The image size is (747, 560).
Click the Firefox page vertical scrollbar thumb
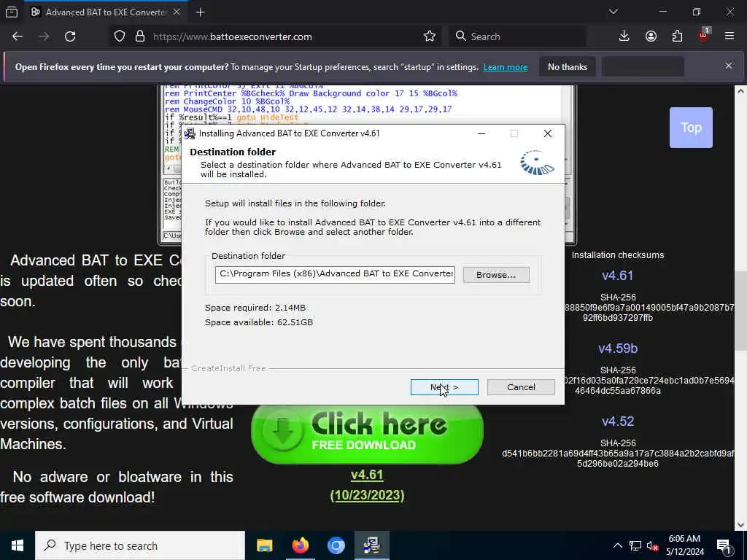741,312
